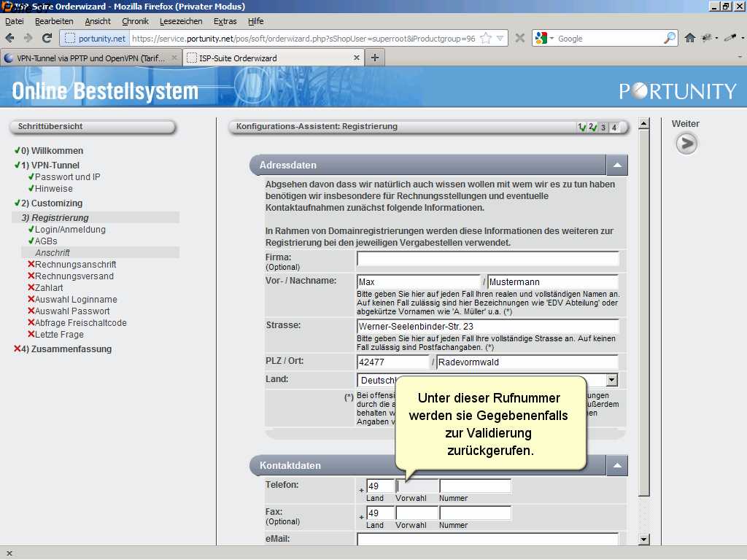Click the scroll-down arrow of the form scrollbar
Image resolution: width=747 pixels, height=560 pixels.
pos(643,539)
